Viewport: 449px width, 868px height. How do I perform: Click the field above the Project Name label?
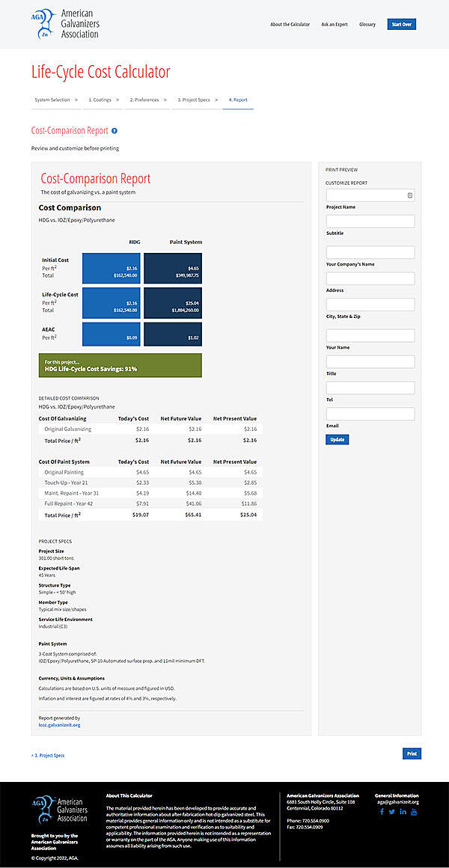[370, 195]
